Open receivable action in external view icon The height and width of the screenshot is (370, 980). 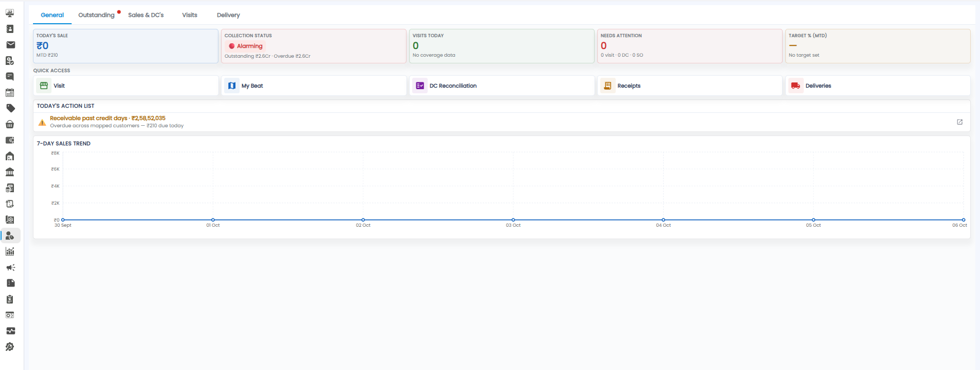(959, 122)
